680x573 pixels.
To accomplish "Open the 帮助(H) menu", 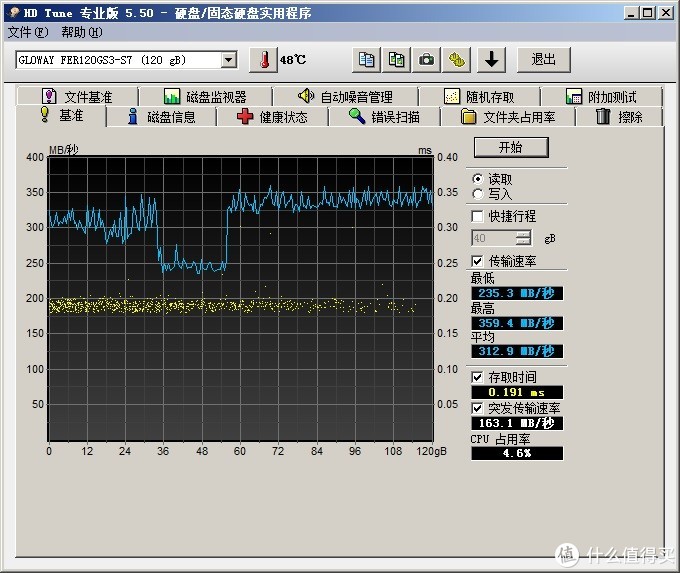I will (82, 32).
